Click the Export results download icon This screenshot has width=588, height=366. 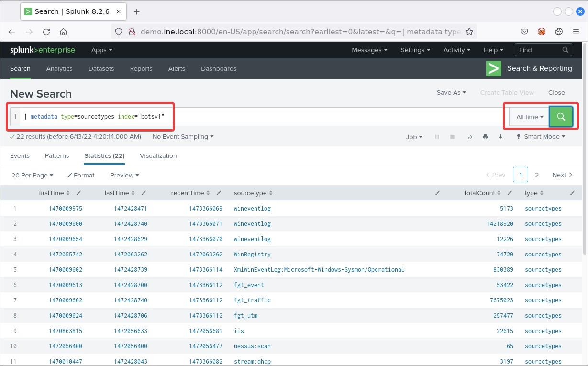point(500,137)
